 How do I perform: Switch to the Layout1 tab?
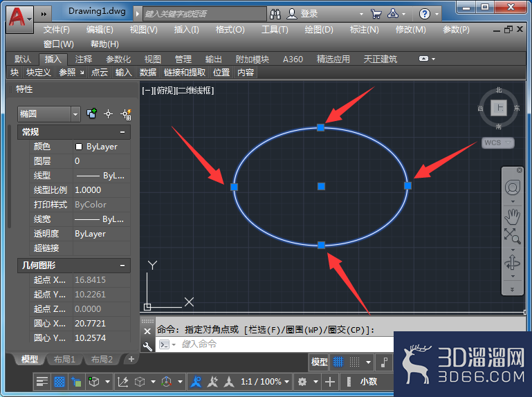tap(64, 359)
